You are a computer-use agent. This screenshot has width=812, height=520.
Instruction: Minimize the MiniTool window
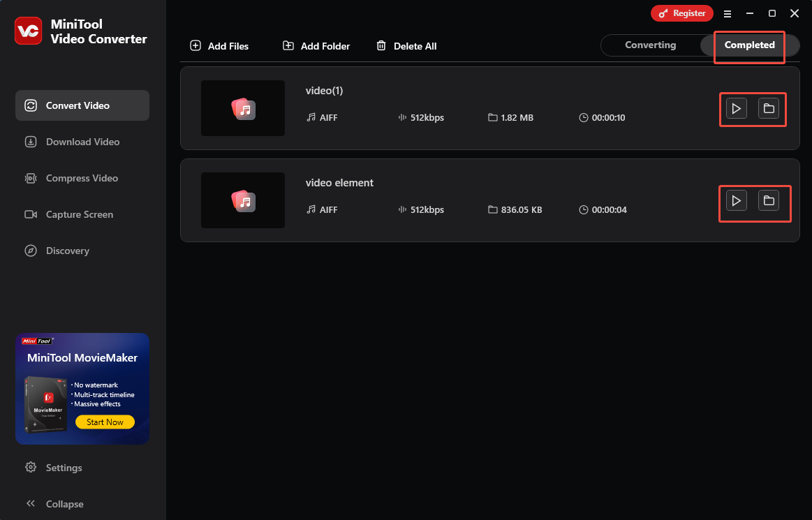[x=749, y=14]
